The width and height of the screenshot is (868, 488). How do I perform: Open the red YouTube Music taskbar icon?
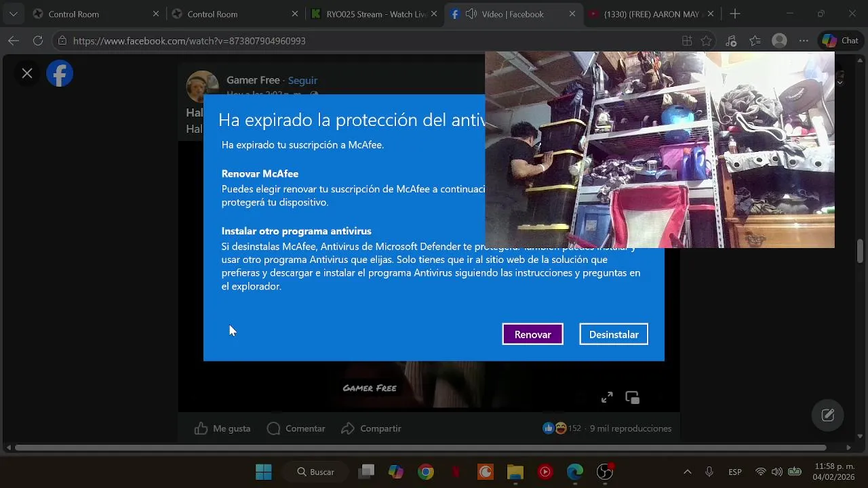coord(545,472)
